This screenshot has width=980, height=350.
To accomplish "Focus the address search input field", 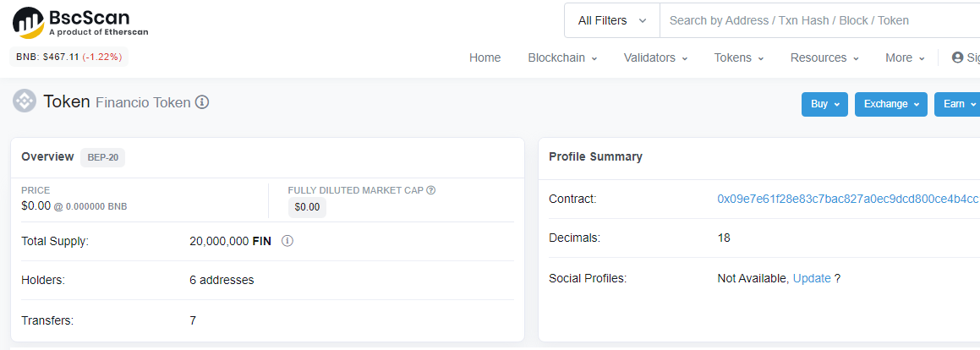I will [x=812, y=20].
